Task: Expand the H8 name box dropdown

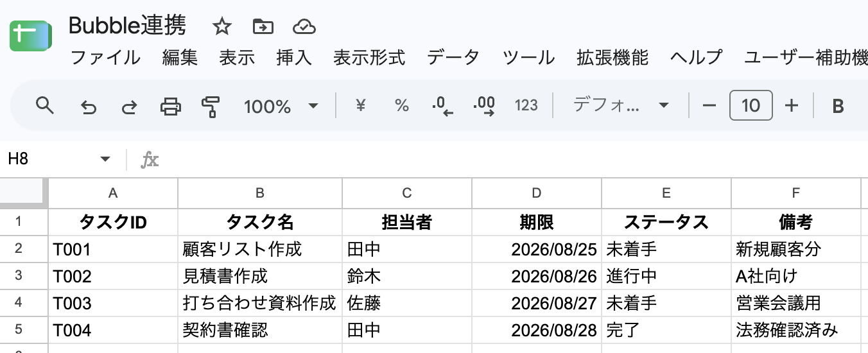Action: pos(105,160)
